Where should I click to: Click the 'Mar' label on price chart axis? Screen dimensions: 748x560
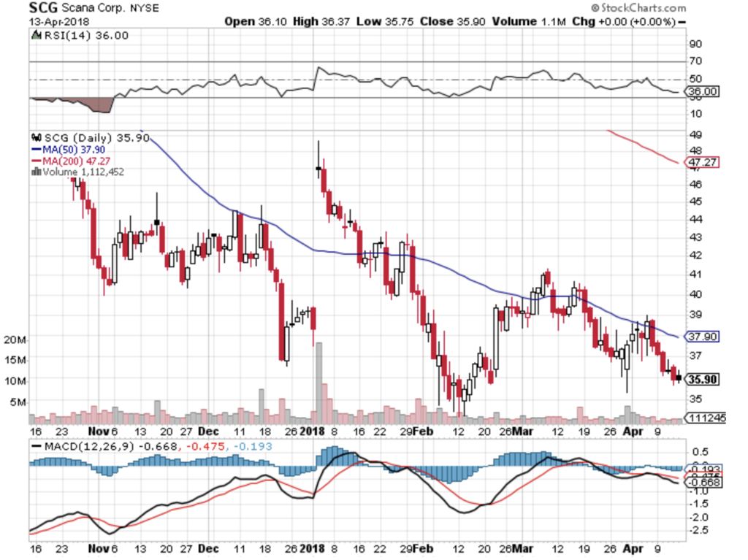[x=523, y=431]
